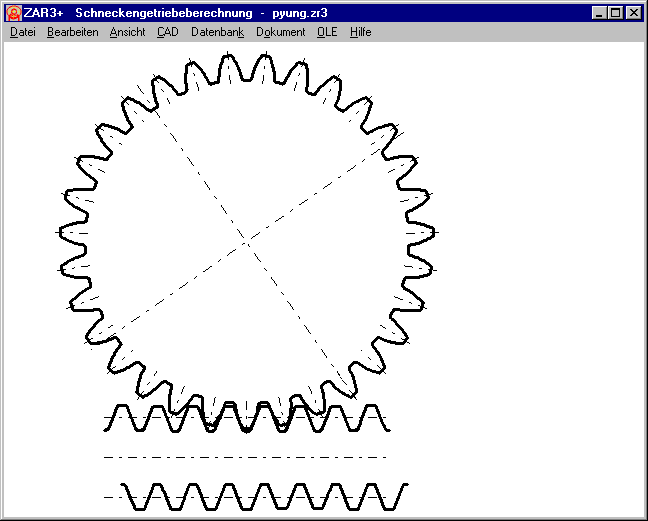This screenshot has height=521, width=648.
Task: Click the ZAR3+ application icon in title bar
Action: pos(13,13)
